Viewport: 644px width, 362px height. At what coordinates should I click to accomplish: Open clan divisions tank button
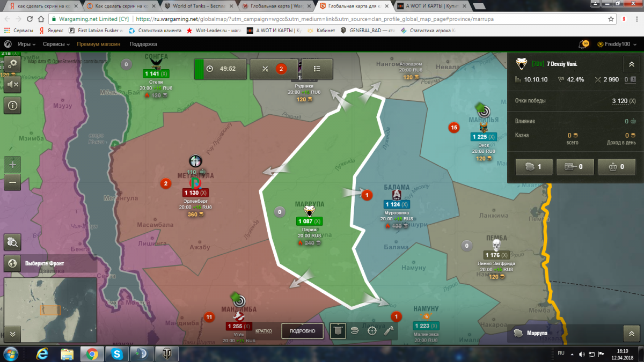click(x=575, y=167)
